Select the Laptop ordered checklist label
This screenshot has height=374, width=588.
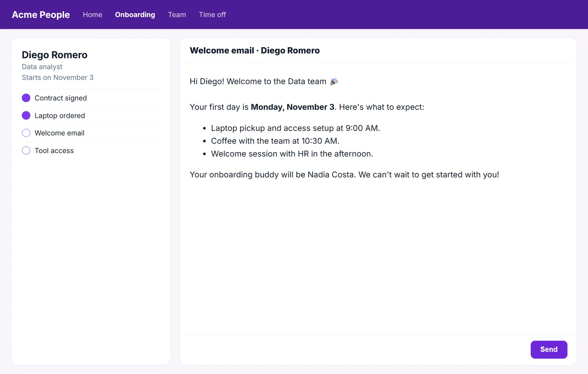pos(60,116)
